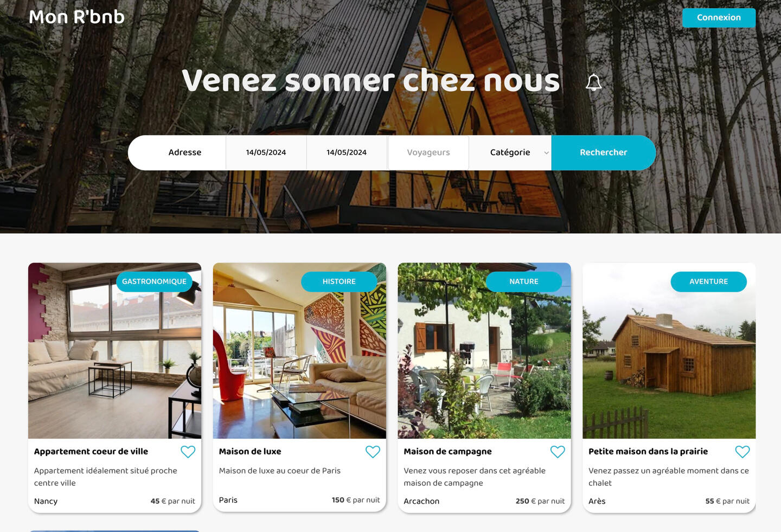Click the bell icon beside the headline
The width and height of the screenshot is (781, 532).
coord(594,82)
